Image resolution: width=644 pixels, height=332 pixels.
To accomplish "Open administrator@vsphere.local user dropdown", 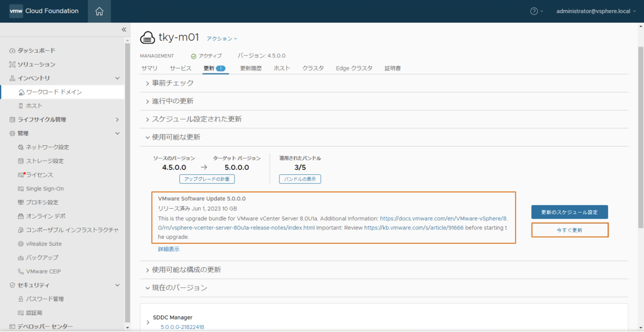I will pos(597,11).
